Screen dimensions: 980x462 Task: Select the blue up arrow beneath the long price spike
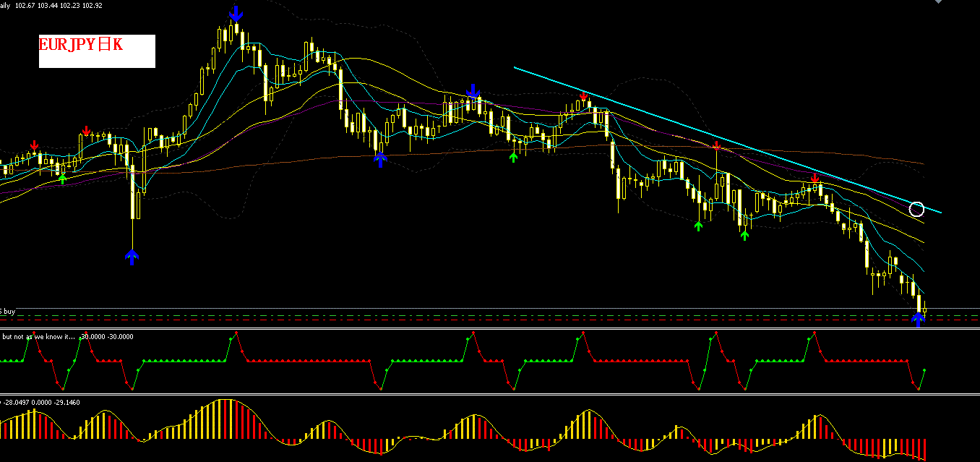coord(132,257)
